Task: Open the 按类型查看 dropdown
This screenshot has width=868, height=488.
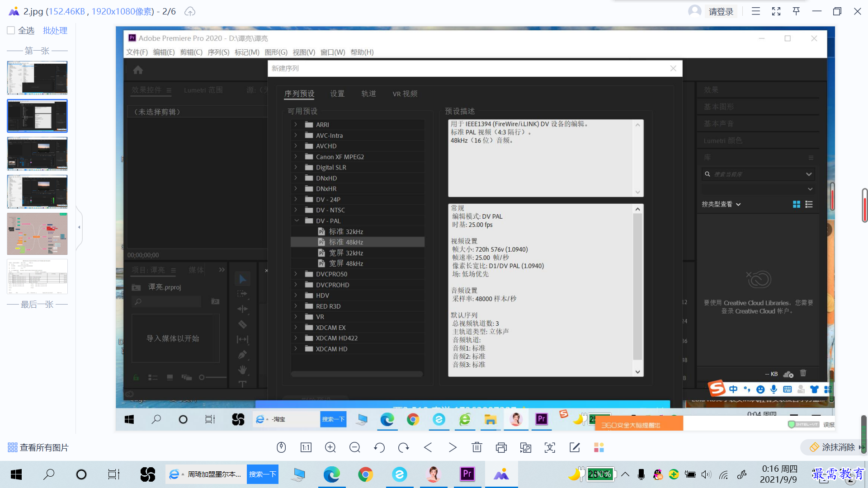Action: pos(722,204)
